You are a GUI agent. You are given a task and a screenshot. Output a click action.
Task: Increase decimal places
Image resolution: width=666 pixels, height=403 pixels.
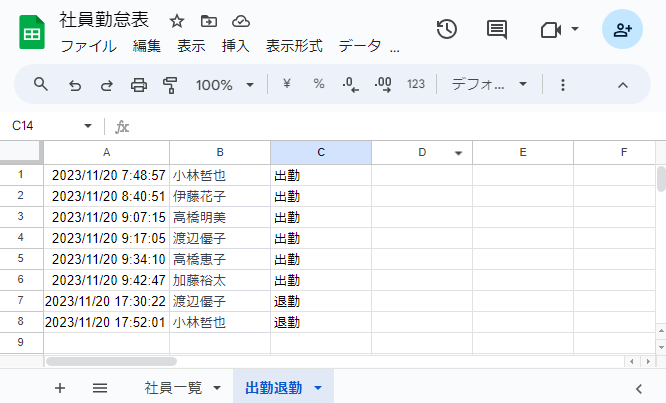pyautogui.click(x=383, y=85)
